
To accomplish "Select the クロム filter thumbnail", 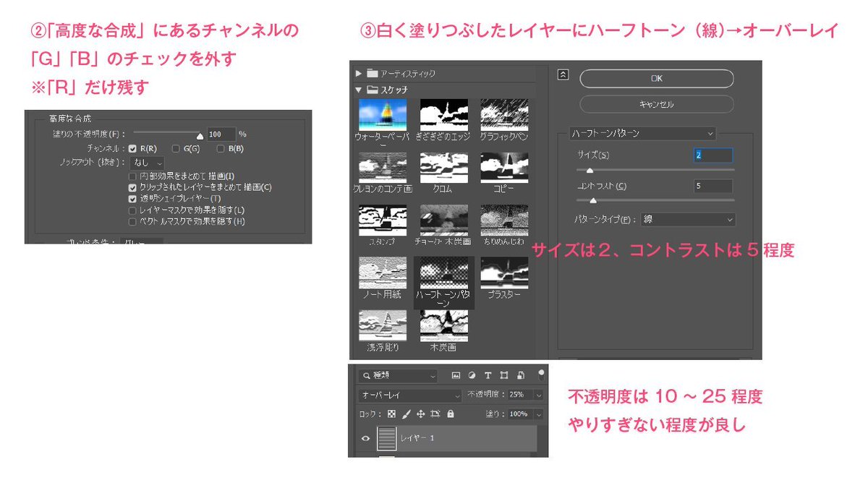I will (x=444, y=168).
